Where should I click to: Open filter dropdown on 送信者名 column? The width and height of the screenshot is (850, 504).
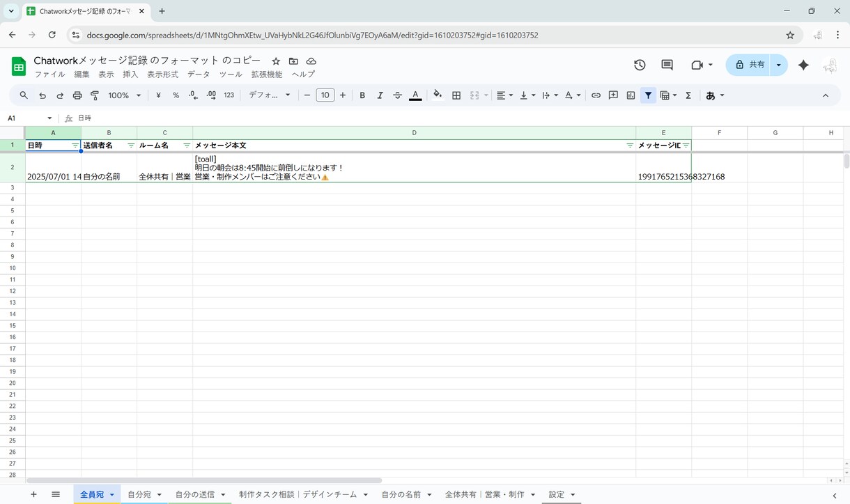131,145
